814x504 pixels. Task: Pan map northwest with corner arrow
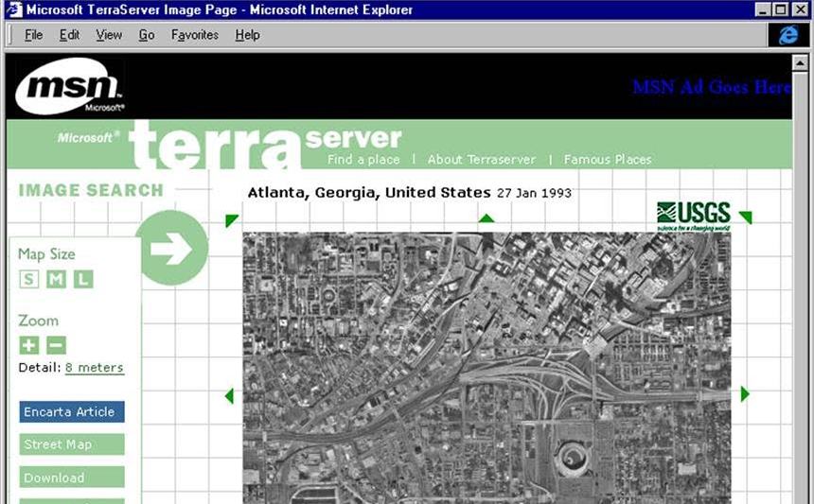(x=231, y=221)
